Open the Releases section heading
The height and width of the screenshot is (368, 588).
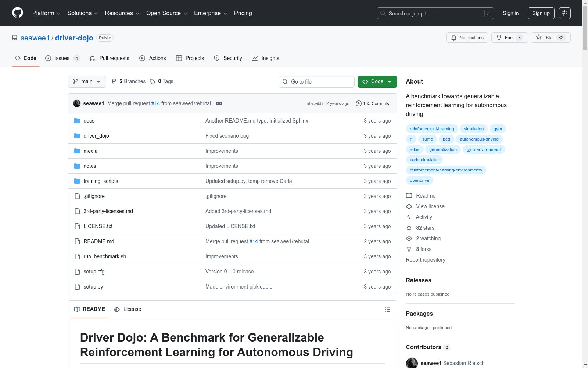(419, 280)
